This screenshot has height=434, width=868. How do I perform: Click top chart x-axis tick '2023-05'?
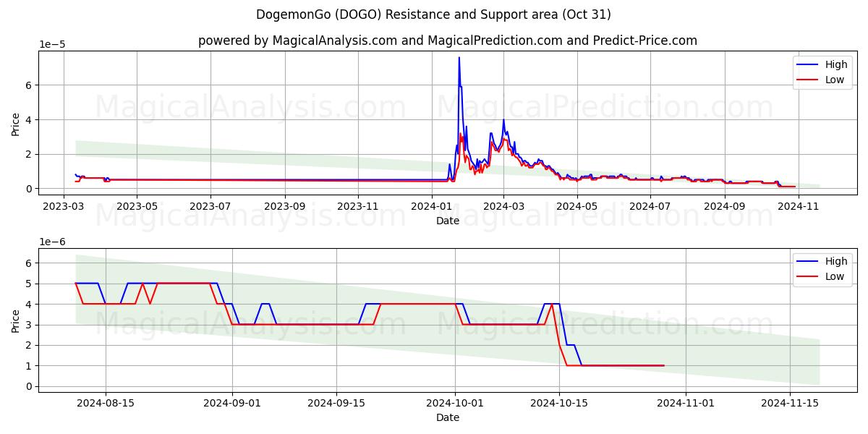tap(137, 205)
